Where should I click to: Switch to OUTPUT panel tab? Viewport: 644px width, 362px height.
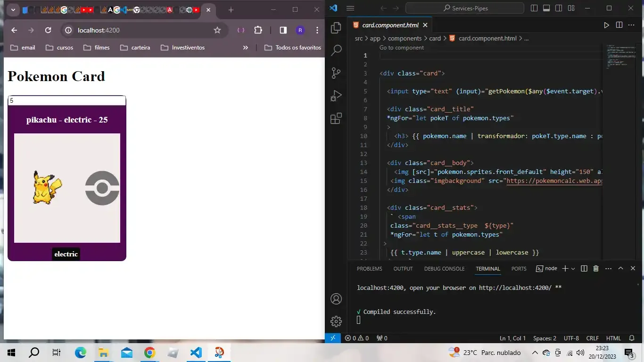point(403,269)
